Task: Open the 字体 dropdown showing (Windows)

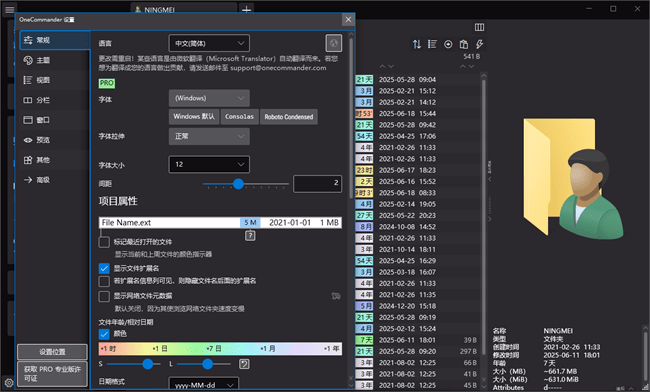Action: click(x=209, y=98)
